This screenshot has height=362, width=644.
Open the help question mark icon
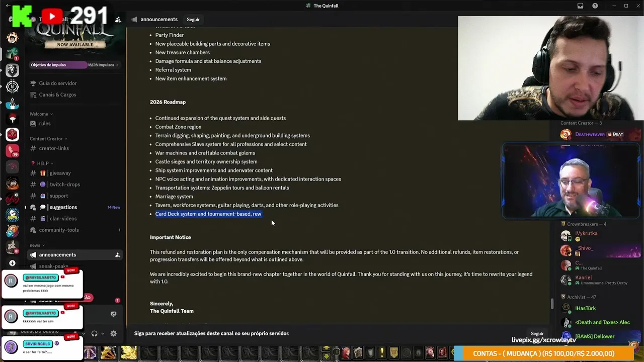[x=595, y=6]
